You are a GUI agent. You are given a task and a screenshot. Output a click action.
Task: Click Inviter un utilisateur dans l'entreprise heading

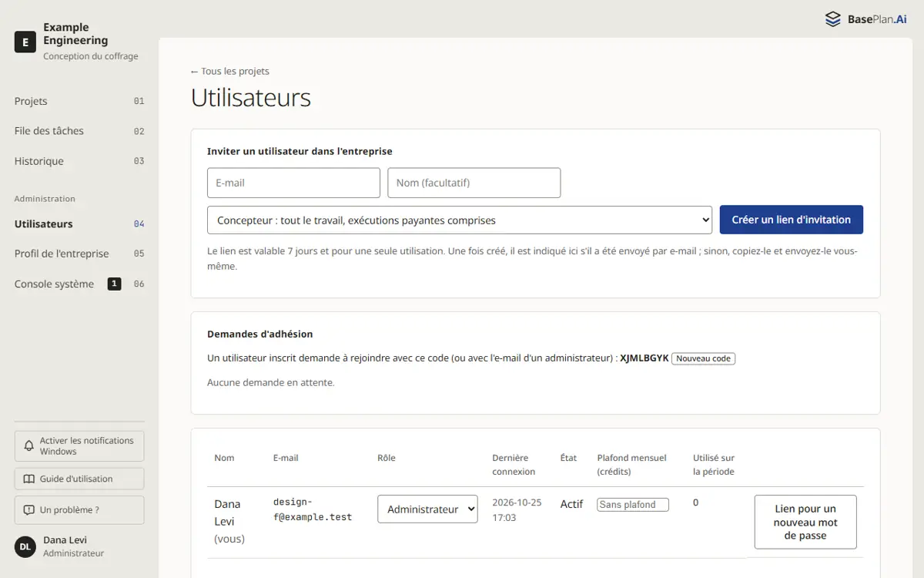[x=300, y=151]
